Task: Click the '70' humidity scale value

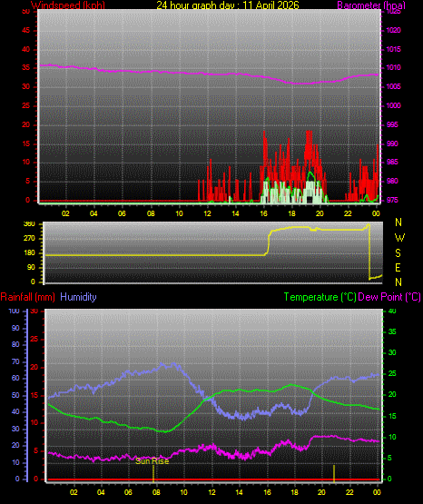Action: 15,362
